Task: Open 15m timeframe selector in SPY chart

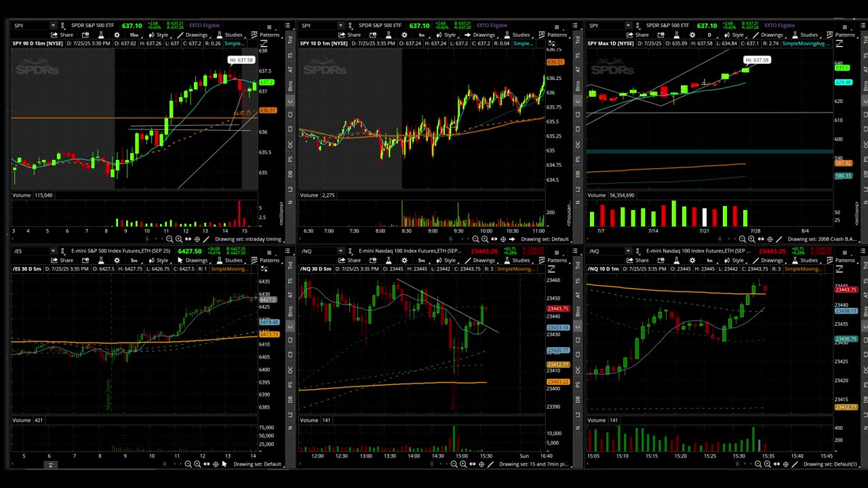Action: pyautogui.click(x=134, y=35)
